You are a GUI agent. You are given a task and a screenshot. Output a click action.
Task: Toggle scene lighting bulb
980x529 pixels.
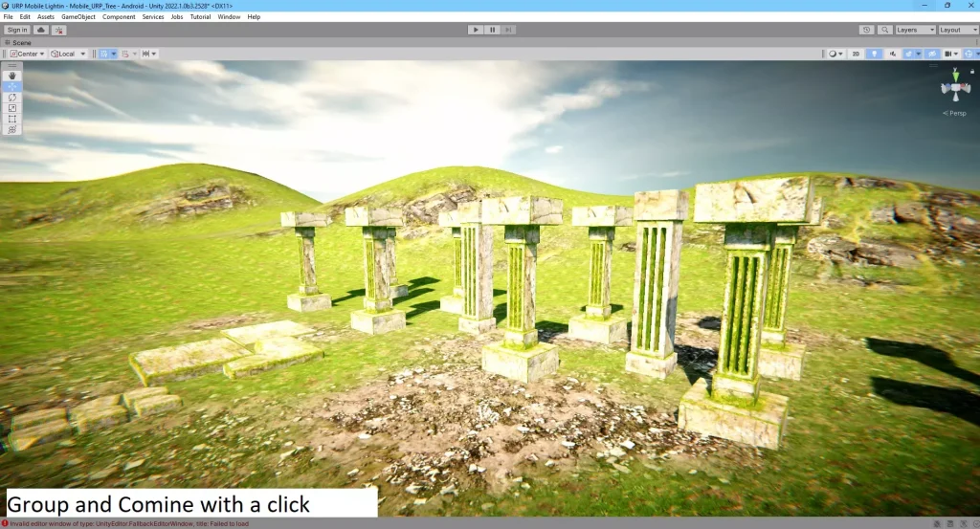coord(875,54)
